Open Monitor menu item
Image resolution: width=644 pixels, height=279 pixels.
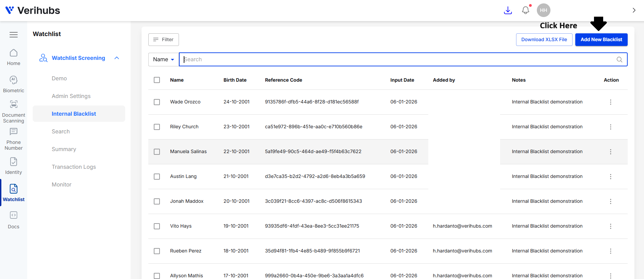click(x=62, y=184)
